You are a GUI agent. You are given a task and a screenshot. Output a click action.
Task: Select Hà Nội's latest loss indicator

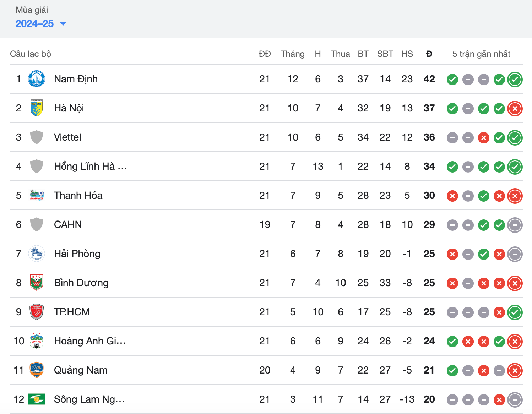(x=515, y=109)
